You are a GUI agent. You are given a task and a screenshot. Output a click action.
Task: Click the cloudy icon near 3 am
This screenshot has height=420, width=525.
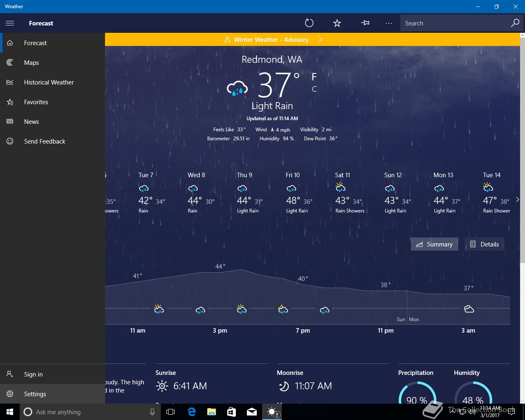tap(469, 309)
